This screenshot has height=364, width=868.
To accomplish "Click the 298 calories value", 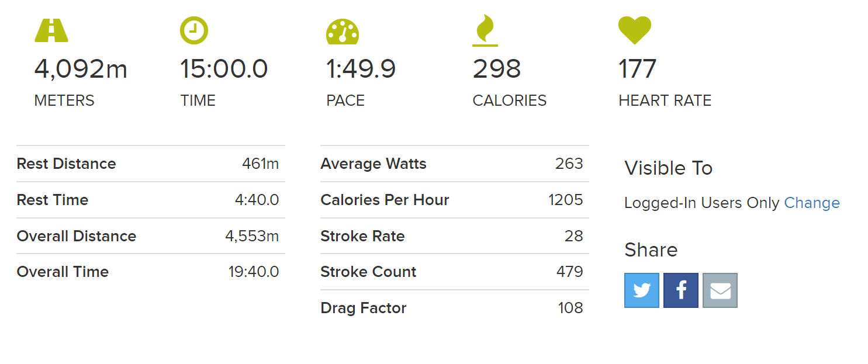I will (x=497, y=69).
